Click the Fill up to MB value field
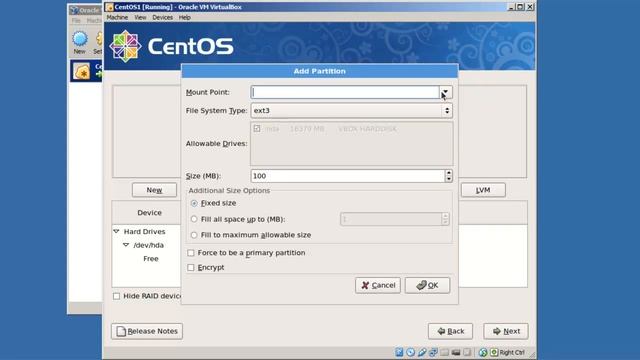This screenshot has height=360, width=640. [391, 219]
